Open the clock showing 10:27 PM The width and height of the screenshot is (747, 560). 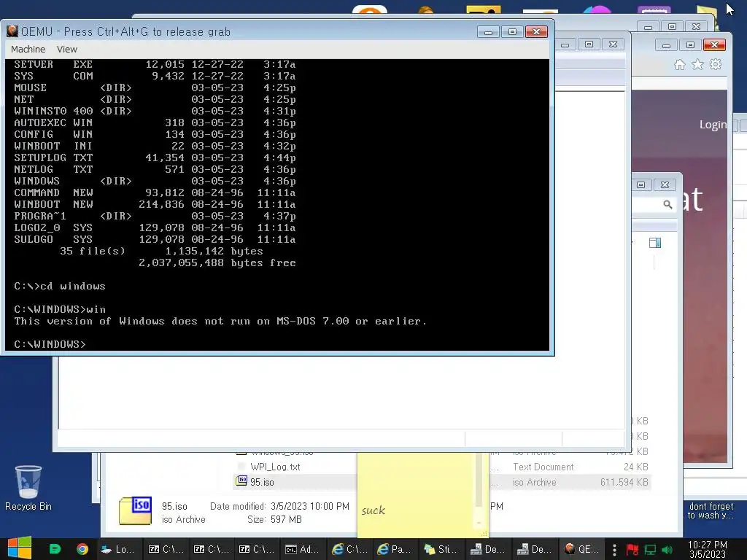point(708,549)
